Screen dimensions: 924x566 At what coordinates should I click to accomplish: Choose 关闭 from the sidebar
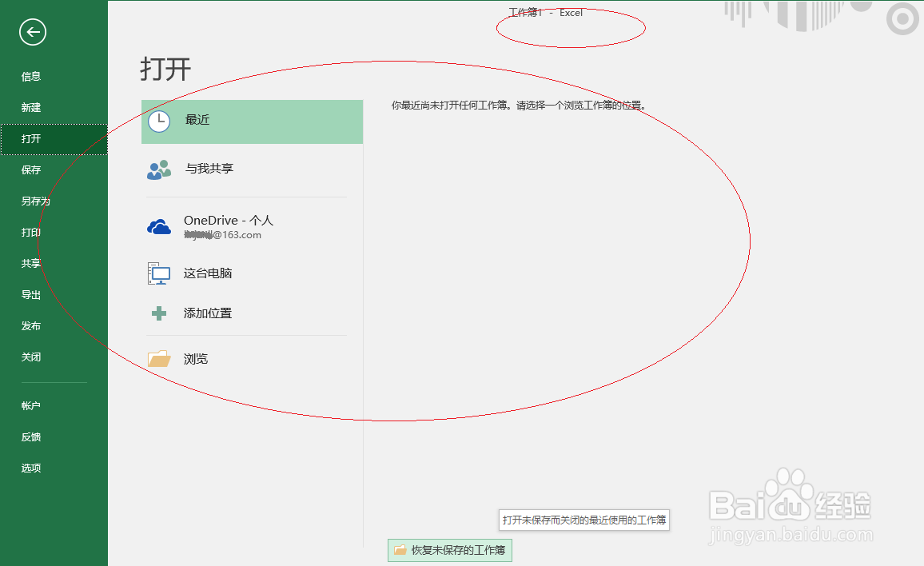(x=31, y=357)
